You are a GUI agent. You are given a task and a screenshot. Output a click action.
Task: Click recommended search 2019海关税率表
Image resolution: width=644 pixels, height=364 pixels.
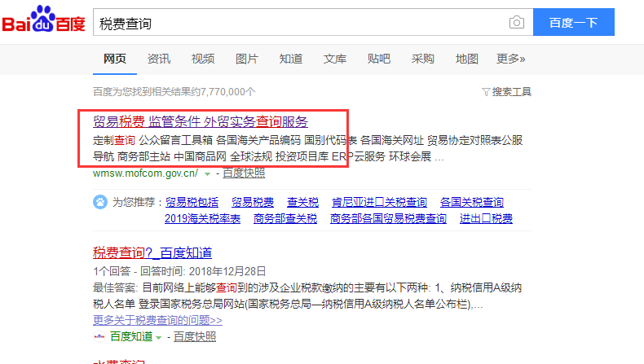[202, 219]
